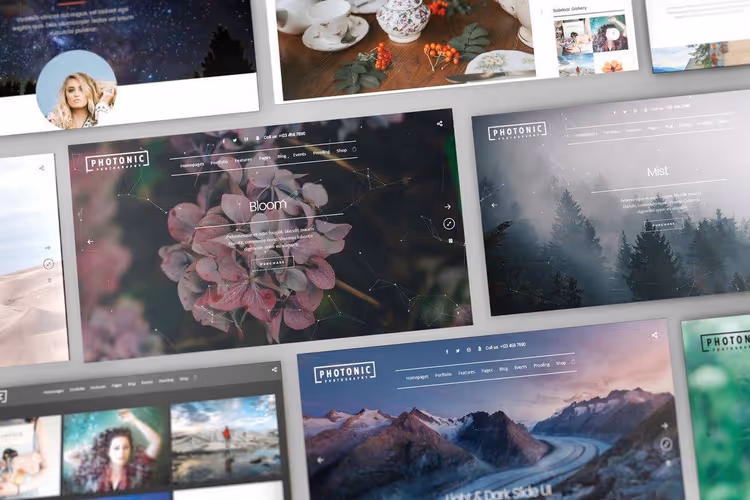The width and height of the screenshot is (750, 500).
Task: Click the previous-slide left arrow on the Bloom page
Action: 90,242
